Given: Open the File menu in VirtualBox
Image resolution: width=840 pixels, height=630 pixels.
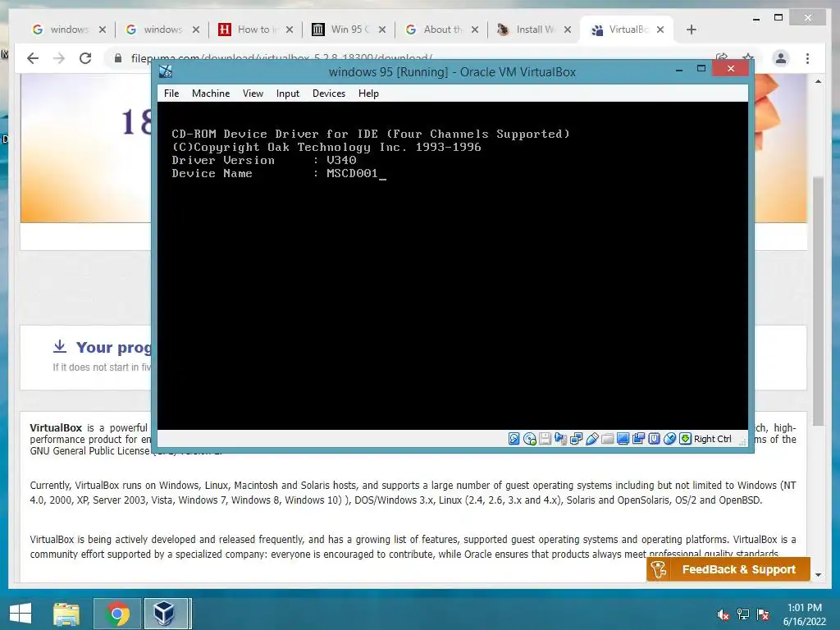Looking at the screenshot, I should click(x=171, y=94).
